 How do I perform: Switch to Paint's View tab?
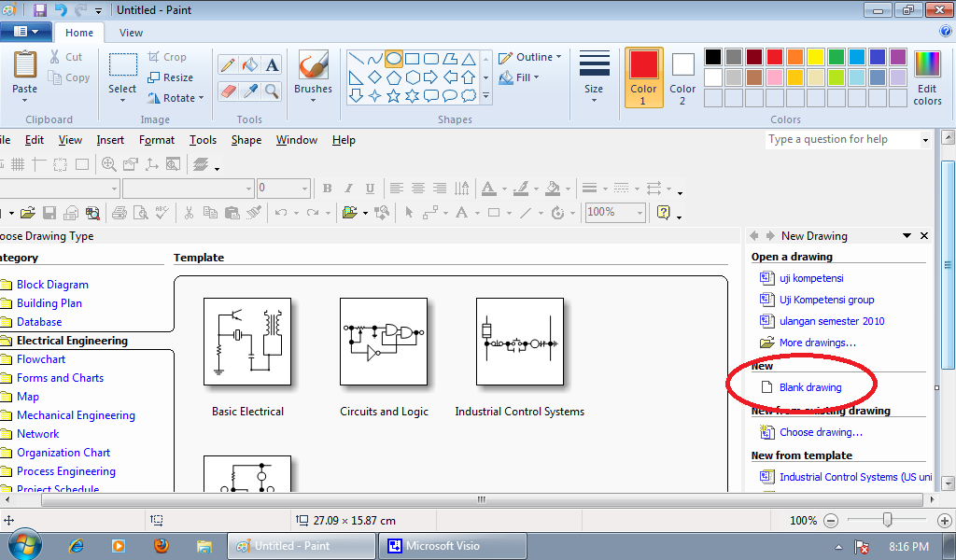(131, 32)
